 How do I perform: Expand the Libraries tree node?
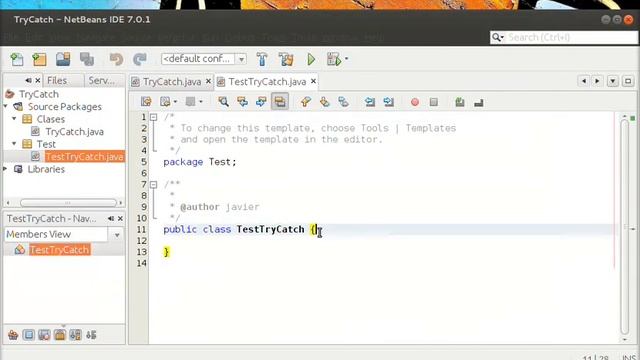point(5,169)
